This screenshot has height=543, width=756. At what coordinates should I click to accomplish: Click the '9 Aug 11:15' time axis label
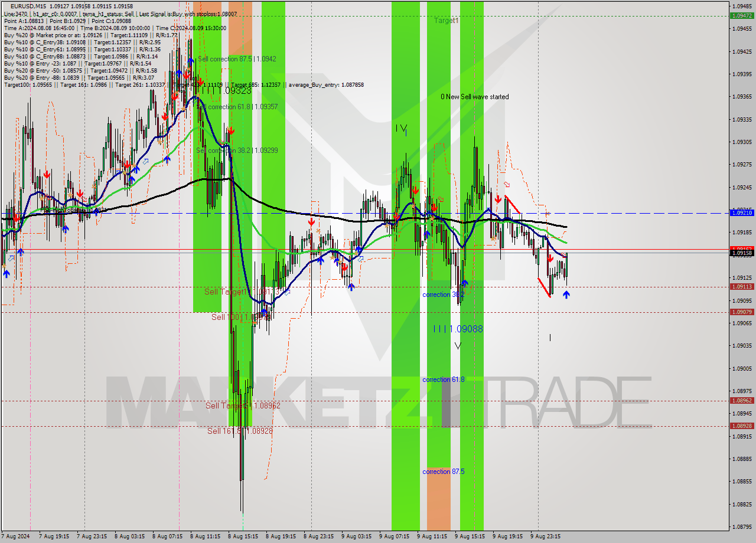[432, 537]
